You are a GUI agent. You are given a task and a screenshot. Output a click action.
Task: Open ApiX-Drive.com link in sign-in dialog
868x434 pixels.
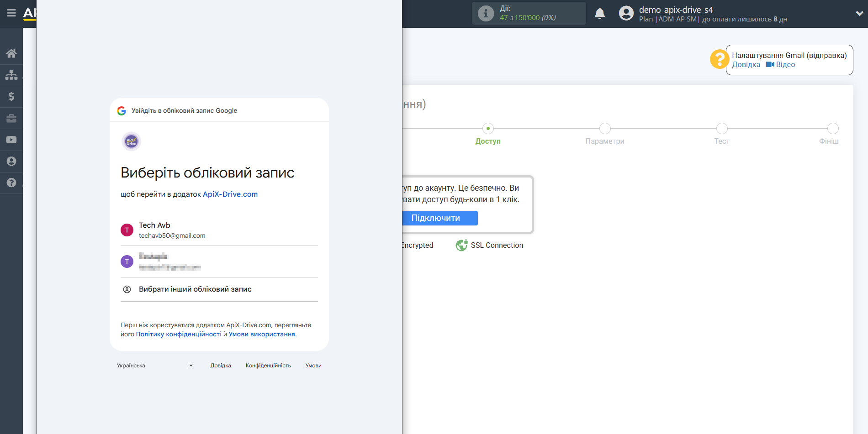click(230, 194)
